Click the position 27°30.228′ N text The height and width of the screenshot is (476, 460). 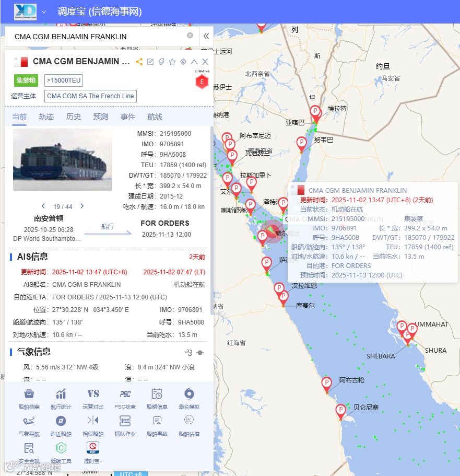pyautogui.click(x=70, y=310)
